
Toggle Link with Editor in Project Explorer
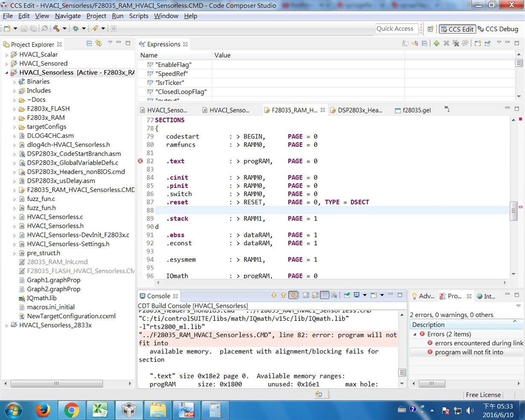click(99, 44)
